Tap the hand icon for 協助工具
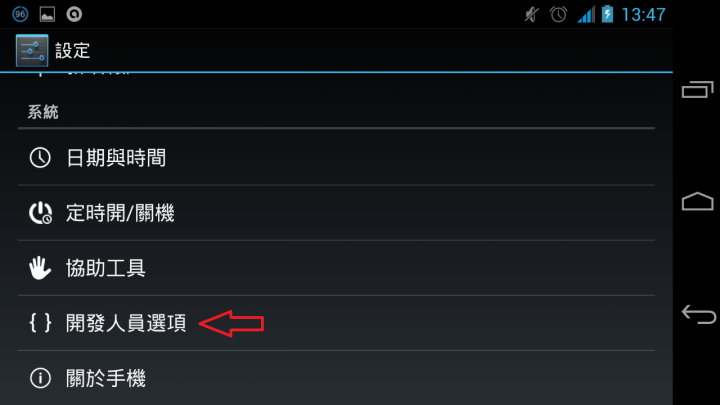720x405 pixels. point(40,268)
